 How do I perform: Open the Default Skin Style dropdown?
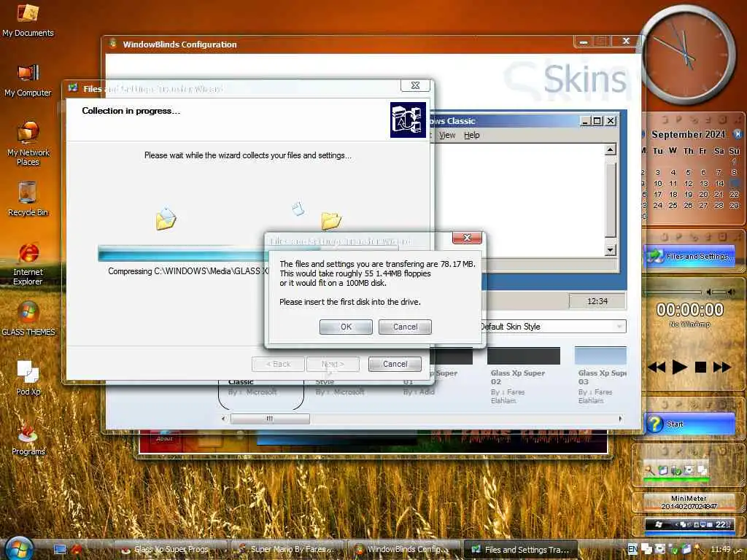553,327
